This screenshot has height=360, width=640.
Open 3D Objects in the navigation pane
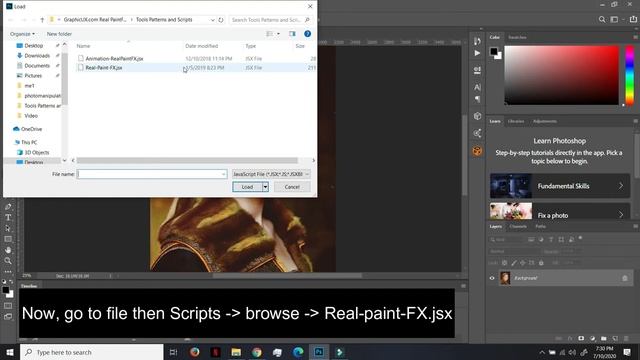tap(36, 152)
